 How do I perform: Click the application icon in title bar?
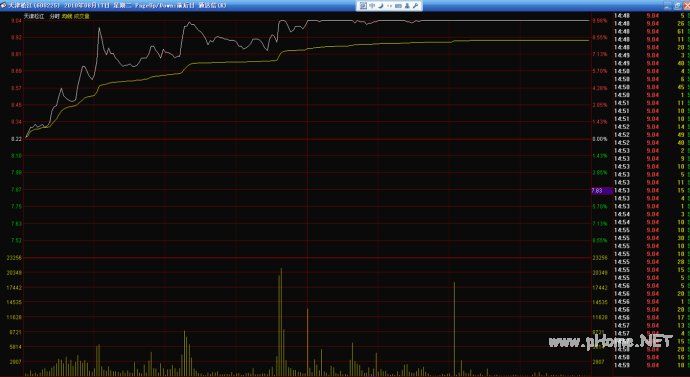(x=4, y=5)
